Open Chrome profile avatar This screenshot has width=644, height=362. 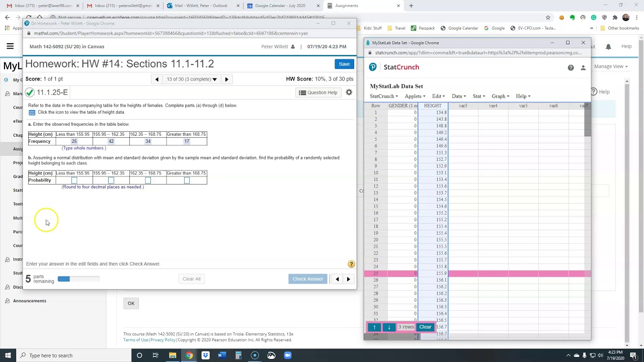(x=626, y=17)
